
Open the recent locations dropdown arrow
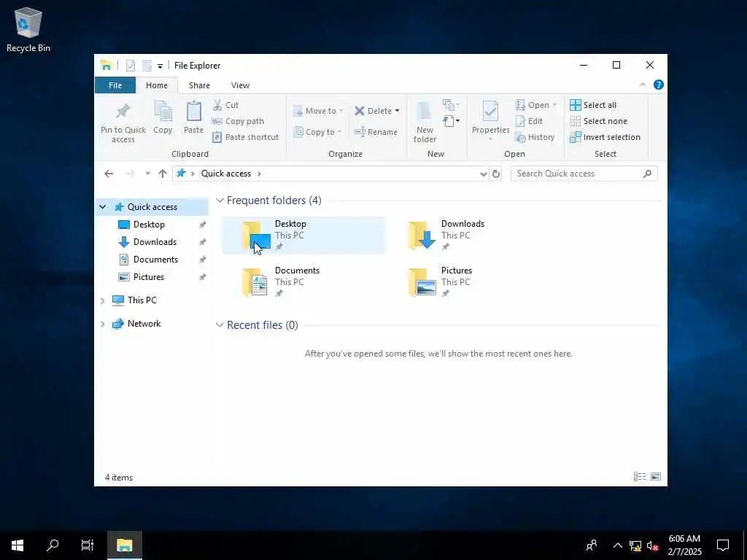pos(147,174)
